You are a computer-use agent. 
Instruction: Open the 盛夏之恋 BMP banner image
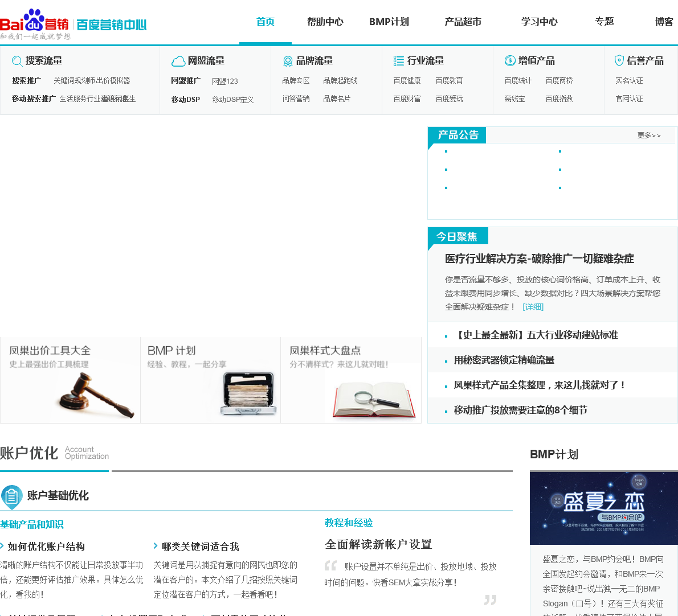click(603, 508)
